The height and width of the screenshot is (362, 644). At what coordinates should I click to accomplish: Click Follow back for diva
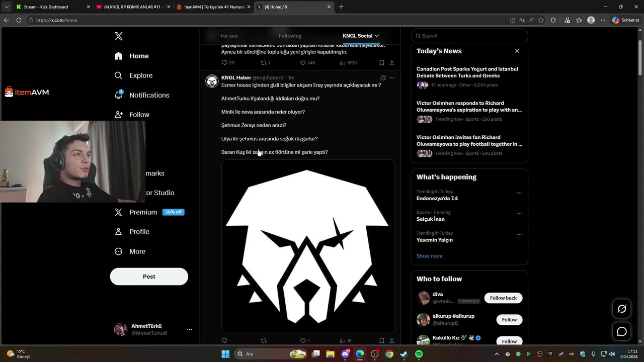[x=503, y=298]
